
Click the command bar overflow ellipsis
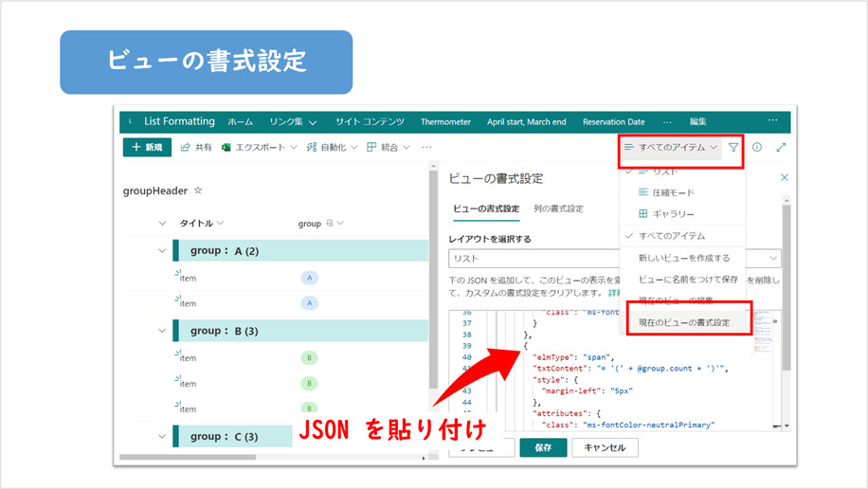point(426,147)
